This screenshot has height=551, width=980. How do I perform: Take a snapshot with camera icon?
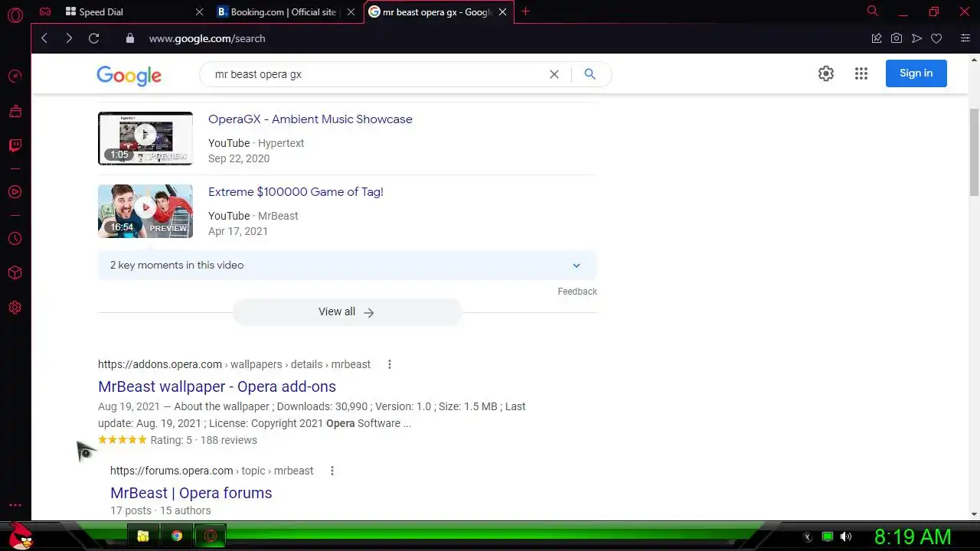[x=897, y=38]
